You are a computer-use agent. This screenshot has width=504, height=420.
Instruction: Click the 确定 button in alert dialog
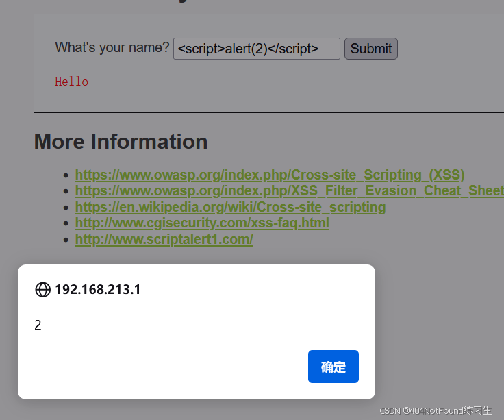[333, 367]
